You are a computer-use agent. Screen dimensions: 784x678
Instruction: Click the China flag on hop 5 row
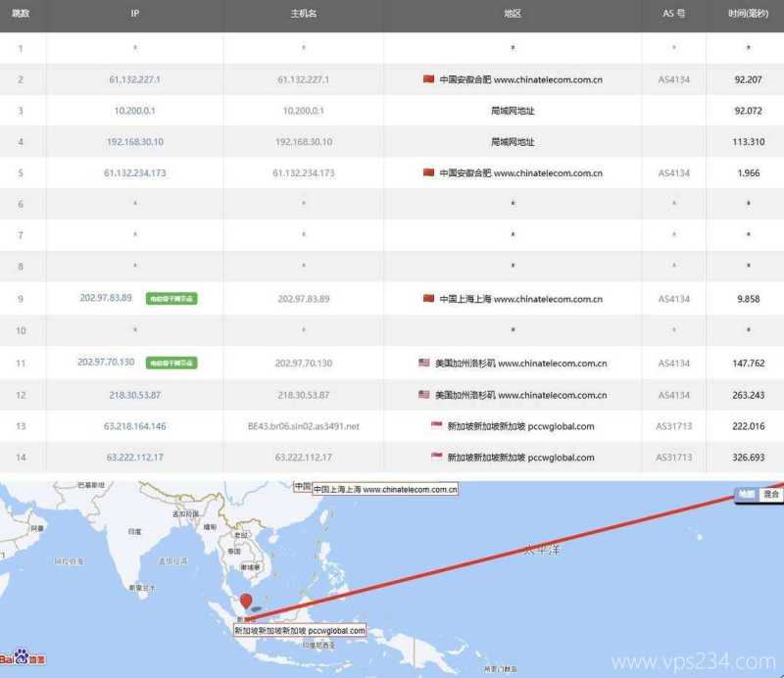(x=428, y=172)
